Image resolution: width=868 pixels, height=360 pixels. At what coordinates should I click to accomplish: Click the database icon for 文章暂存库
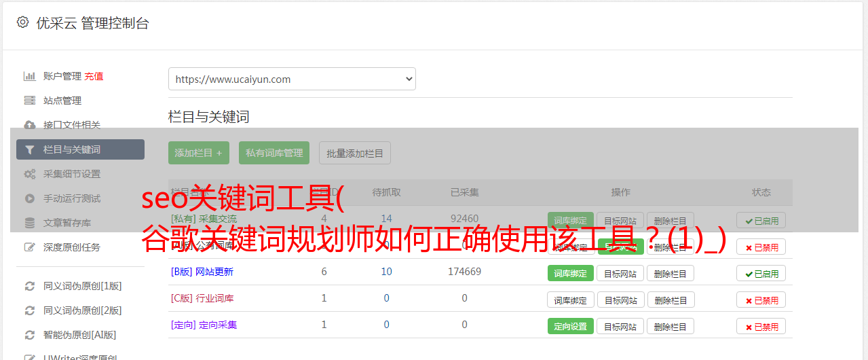pyautogui.click(x=30, y=223)
